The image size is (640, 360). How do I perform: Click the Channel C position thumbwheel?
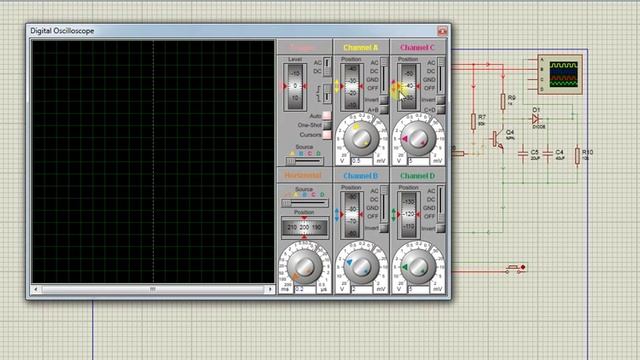tap(409, 87)
